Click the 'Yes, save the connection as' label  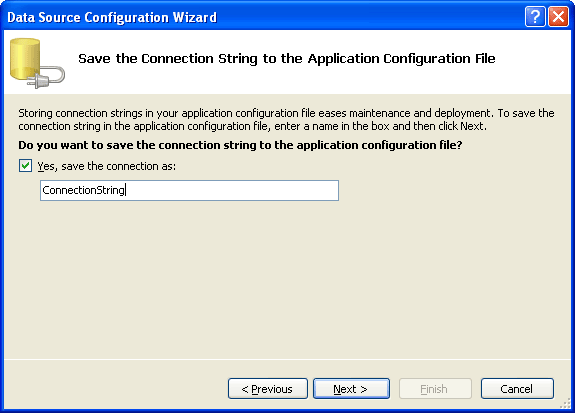click(x=107, y=167)
